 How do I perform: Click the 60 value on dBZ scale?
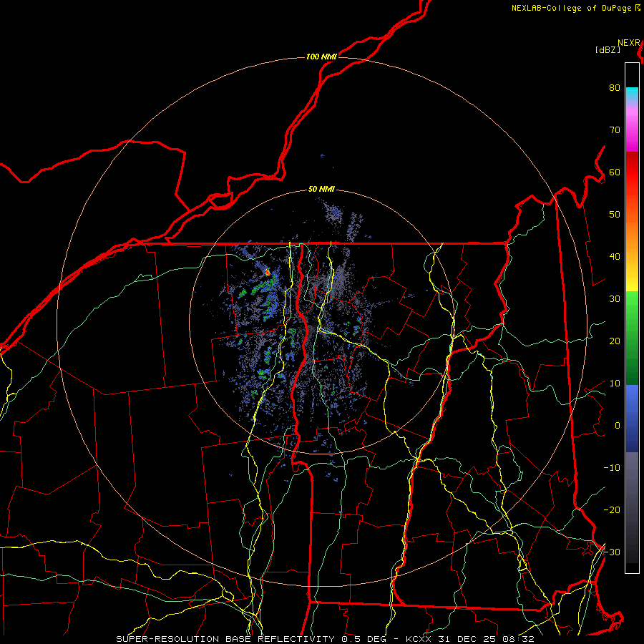(x=615, y=172)
